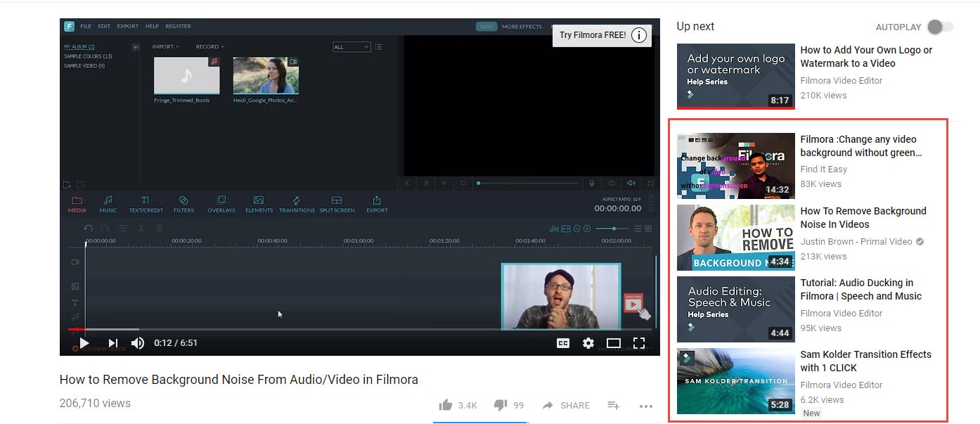Click voiceover microphone icon under preview
The height and width of the screenshot is (424, 980).
[x=592, y=183]
